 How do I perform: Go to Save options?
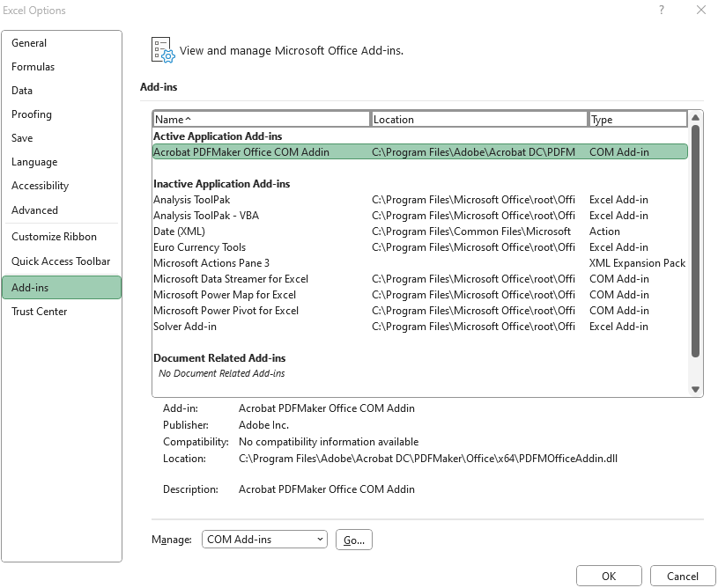(62, 138)
